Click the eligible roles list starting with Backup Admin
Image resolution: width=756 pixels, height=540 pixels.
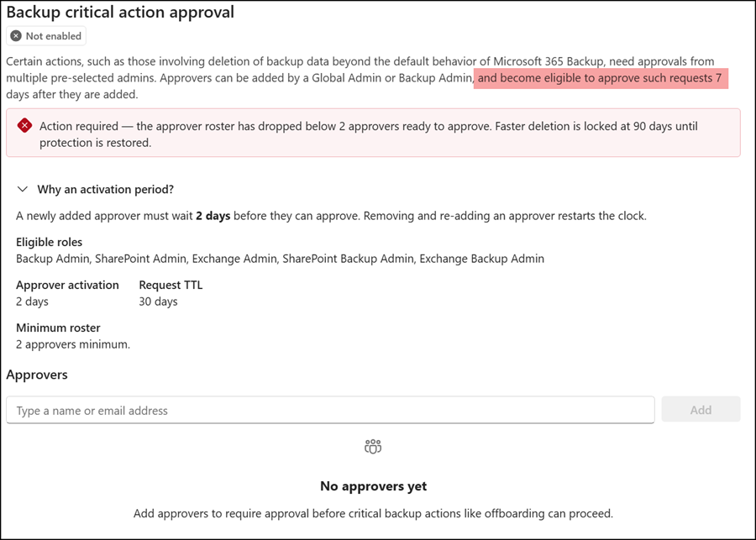coord(280,259)
